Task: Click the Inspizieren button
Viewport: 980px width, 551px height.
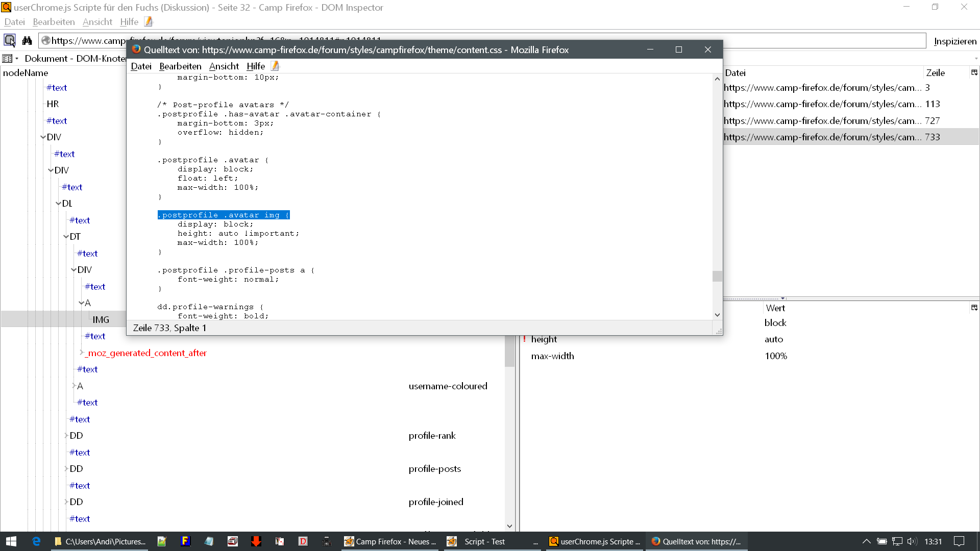Action: (x=955, y=41)
